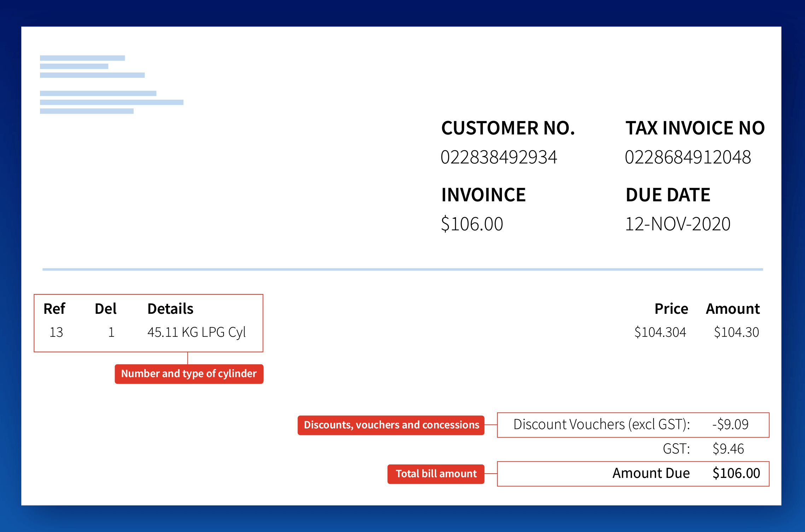Click the CUSTOMER NO. heading
This screenshot has width=805, height=532.
tap(508, 128)
